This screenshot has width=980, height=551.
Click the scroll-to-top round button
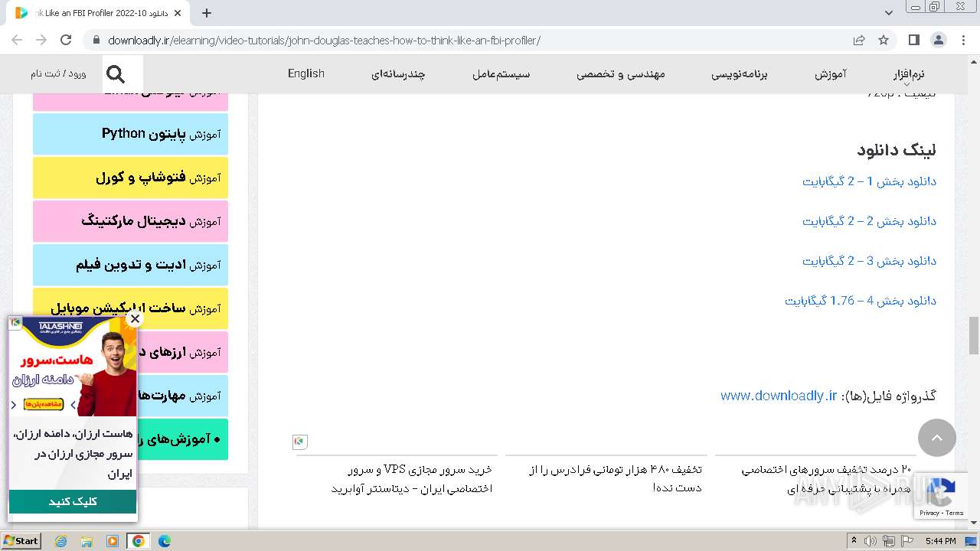[936, 438]
